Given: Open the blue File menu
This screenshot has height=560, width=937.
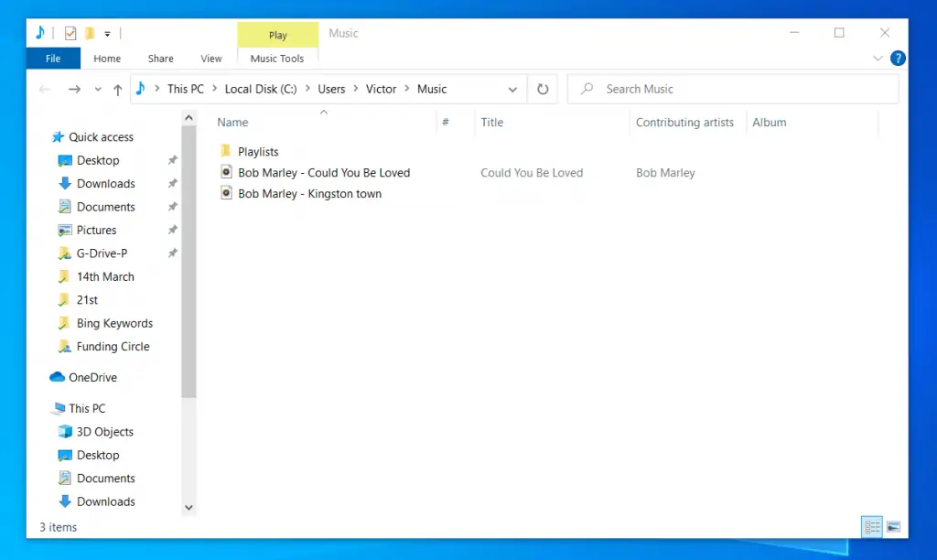Looking at the screenshot, I should [x=52, y=58].
